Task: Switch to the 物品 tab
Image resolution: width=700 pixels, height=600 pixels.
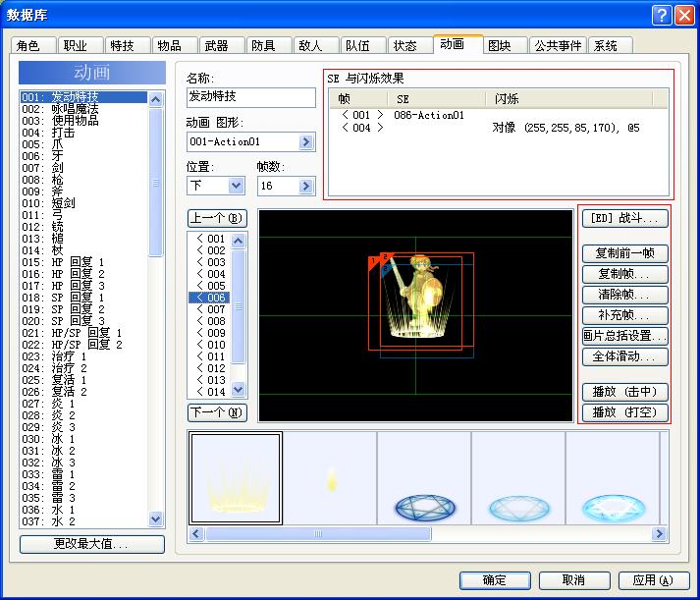Action: tap(174, 45)
